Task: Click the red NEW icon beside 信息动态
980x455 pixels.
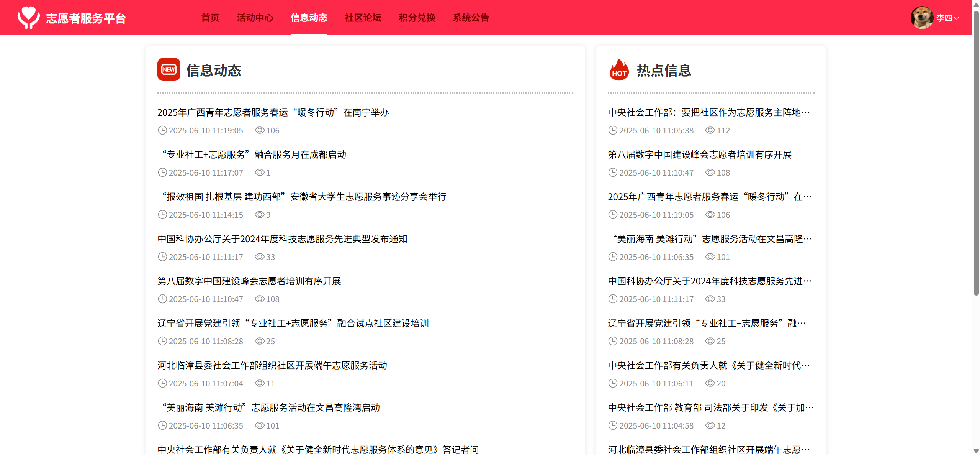Action: (169, 69)
